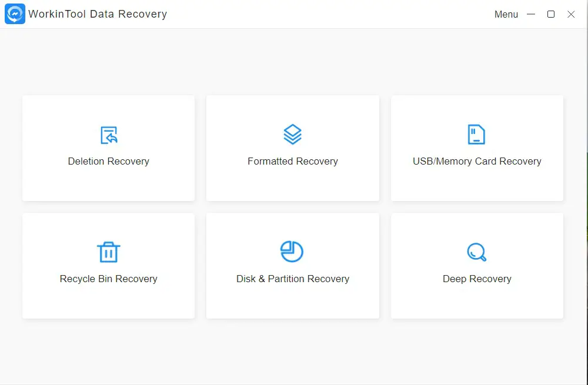Open the Menu in title bar
Screen dimensions: 588x385
[506, 14]
